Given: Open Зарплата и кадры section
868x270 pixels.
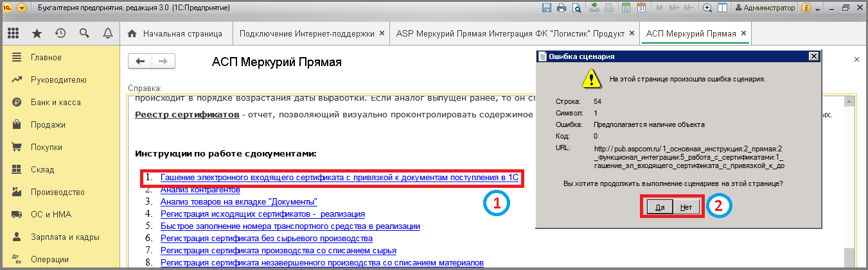Looking at the screenshot, I should click(x=61, y=237).
